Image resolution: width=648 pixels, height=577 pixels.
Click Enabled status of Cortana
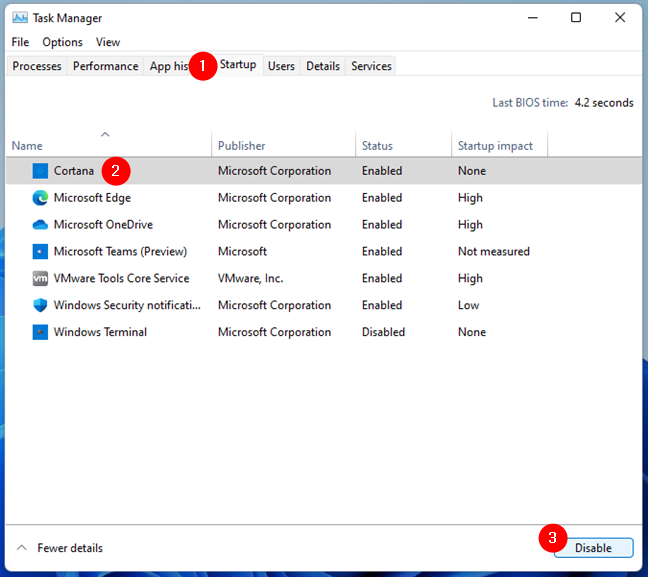coord(382,171)
